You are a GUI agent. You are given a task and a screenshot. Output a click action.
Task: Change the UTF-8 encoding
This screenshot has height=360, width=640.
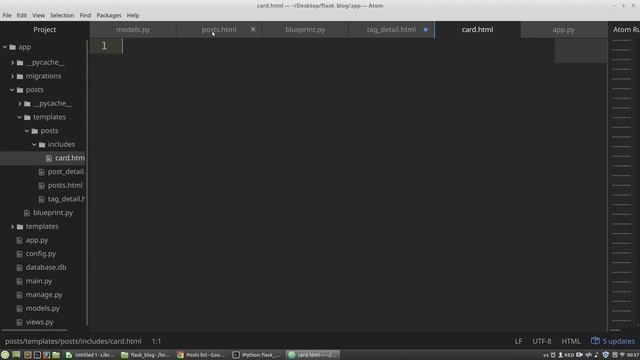542,341
